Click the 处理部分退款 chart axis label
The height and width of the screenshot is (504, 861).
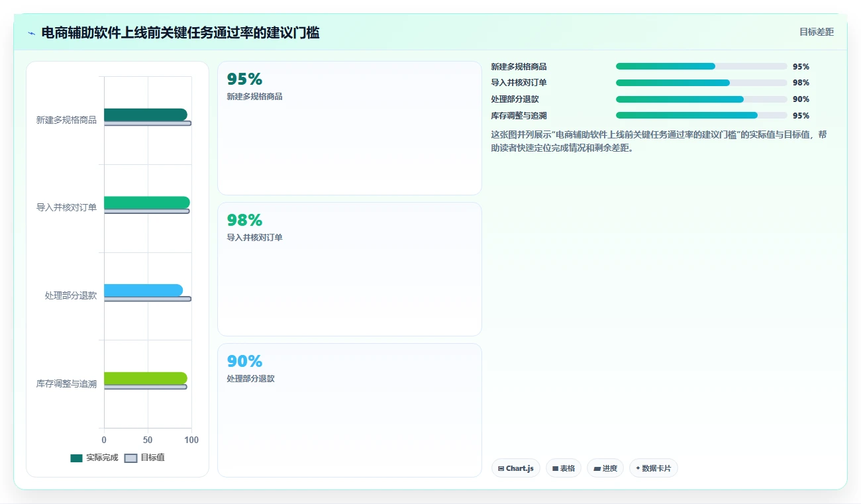71,295
